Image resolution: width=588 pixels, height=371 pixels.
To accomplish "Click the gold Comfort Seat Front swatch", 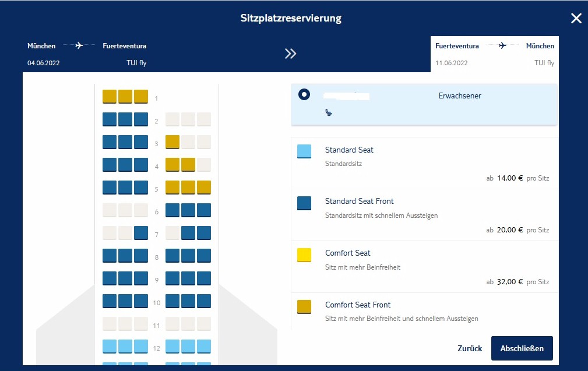I will [304, 306].
